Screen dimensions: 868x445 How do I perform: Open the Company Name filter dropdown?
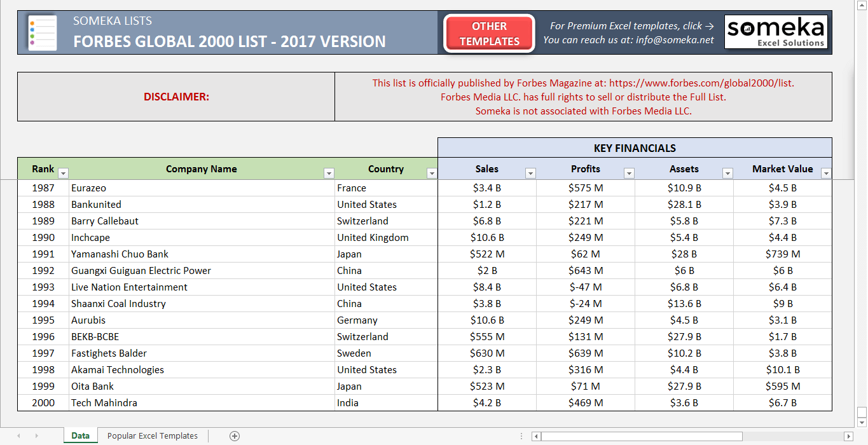329,173
